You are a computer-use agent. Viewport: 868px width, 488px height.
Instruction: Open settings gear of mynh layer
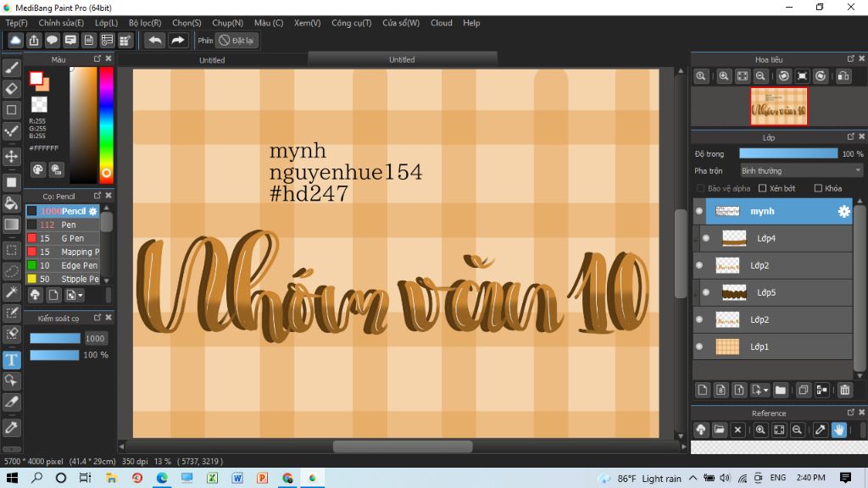(843, 211)
